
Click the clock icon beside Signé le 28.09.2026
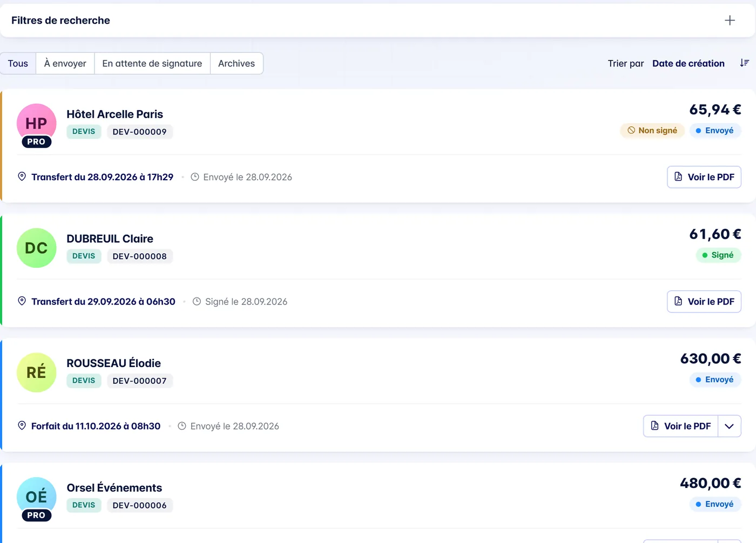click(197, 302)
